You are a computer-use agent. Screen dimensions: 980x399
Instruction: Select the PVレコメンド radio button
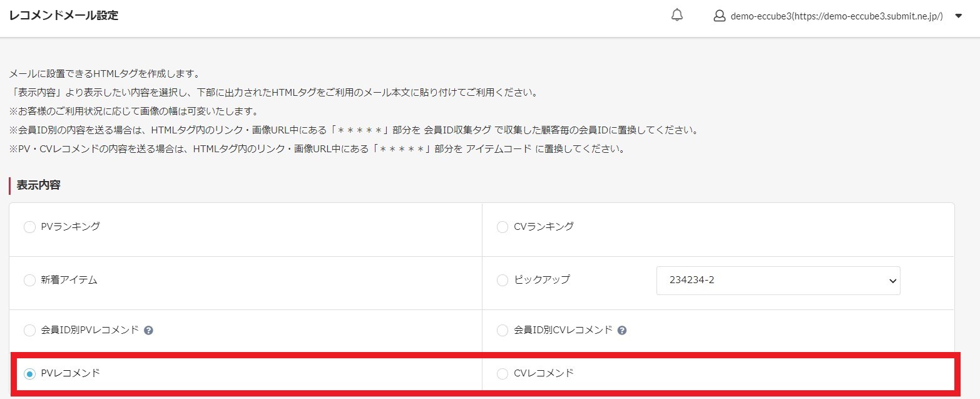click(29, 373)
